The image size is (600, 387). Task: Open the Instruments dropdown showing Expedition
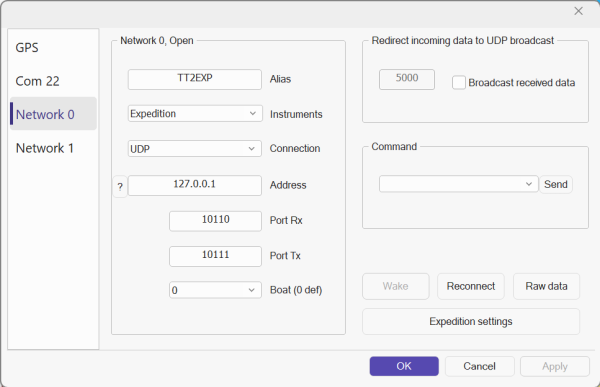(195, 114)
